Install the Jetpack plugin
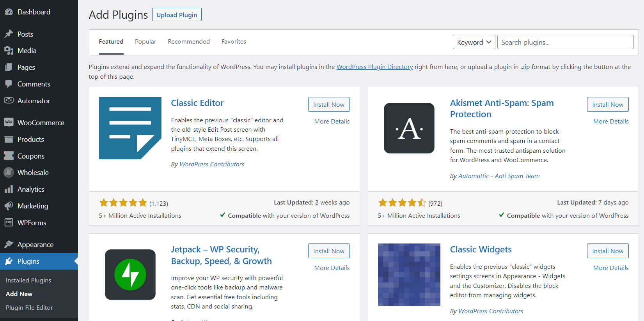The width and height of the screenshot is (644, 321). click(329, 251)
